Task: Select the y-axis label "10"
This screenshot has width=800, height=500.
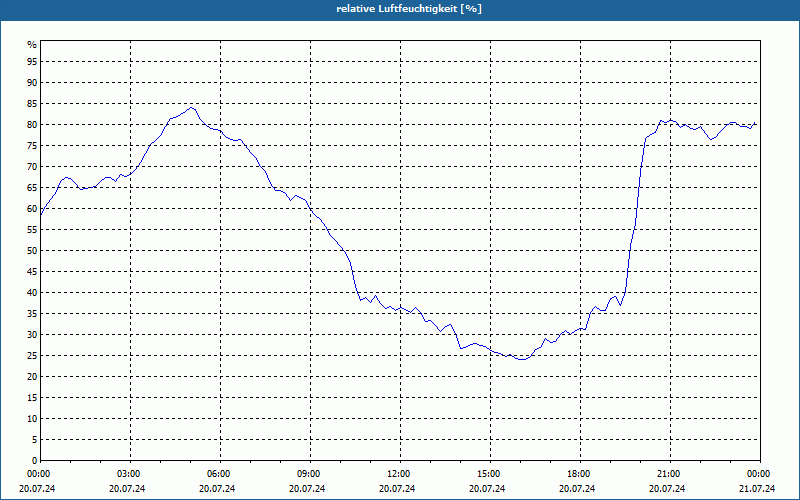Action: click(32, 418)
